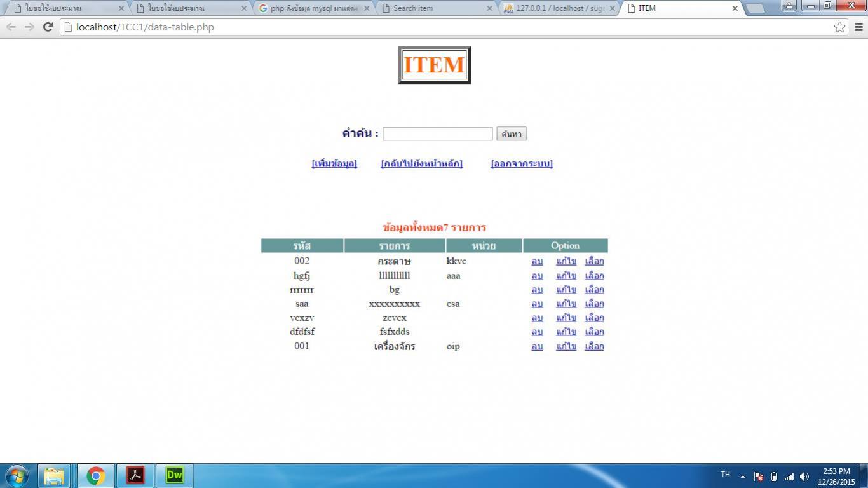The height and width of the screenshot is (488, 868).
Task: Close the ITEM tab
Action: tap(735, 8)
